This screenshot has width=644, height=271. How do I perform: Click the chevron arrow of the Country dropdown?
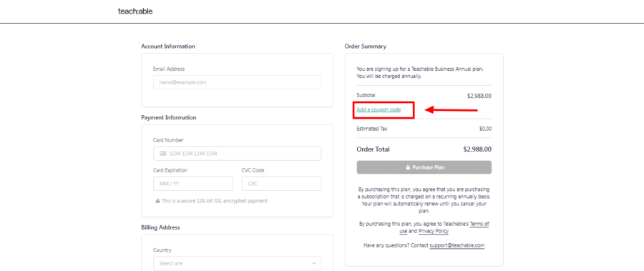tap(314, 263)
